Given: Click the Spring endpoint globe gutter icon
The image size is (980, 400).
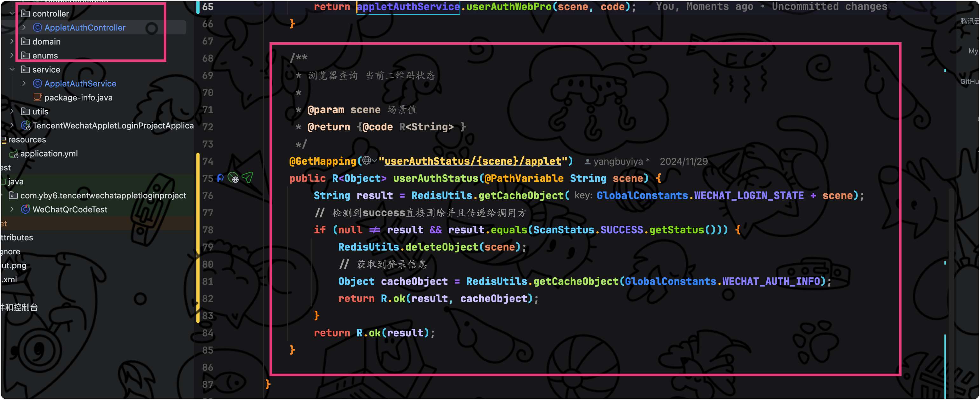Looking at the screenshot, I should (x=233, y=178).
